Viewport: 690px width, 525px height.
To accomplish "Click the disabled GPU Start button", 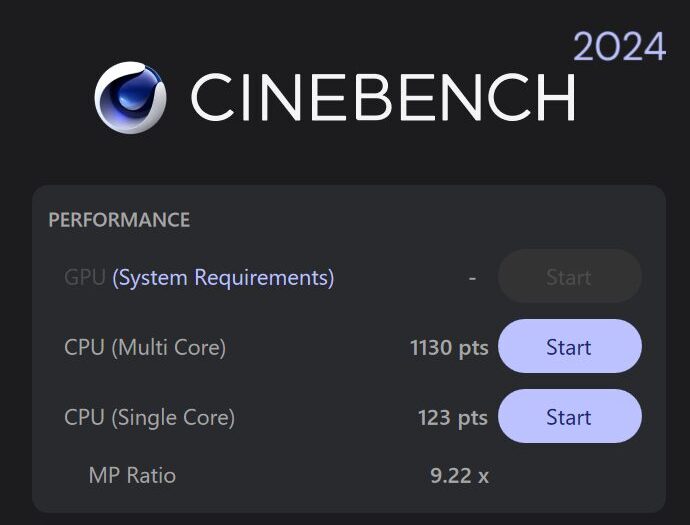I will 569,276.
